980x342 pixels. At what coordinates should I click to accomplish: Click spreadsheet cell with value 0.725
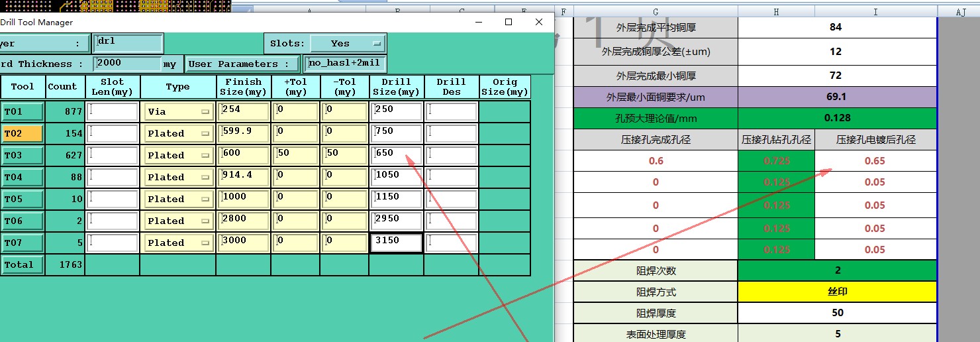click(x=776, y=161)
